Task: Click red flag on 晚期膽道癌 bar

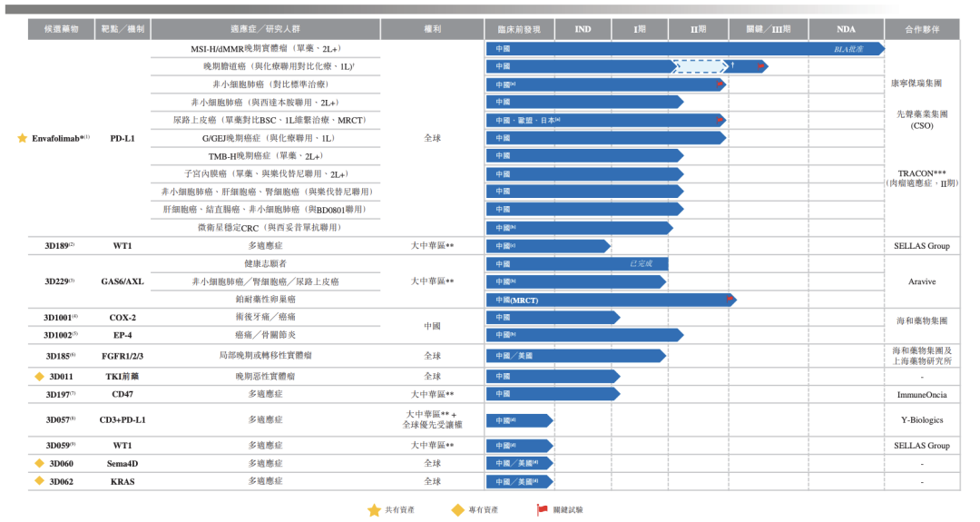Action: (x=760, y=65)
